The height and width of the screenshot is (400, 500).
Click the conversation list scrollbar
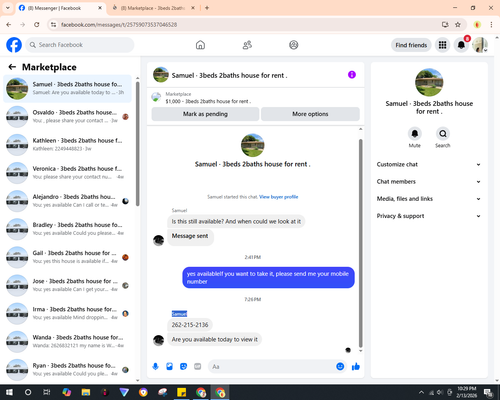click(138, 143)
